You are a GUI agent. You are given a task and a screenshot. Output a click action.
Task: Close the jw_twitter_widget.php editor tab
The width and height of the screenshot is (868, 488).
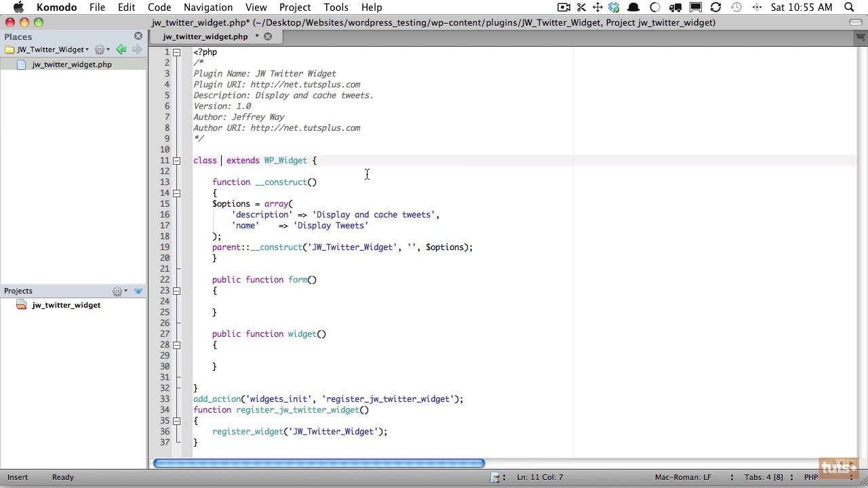tap(268, 37)
